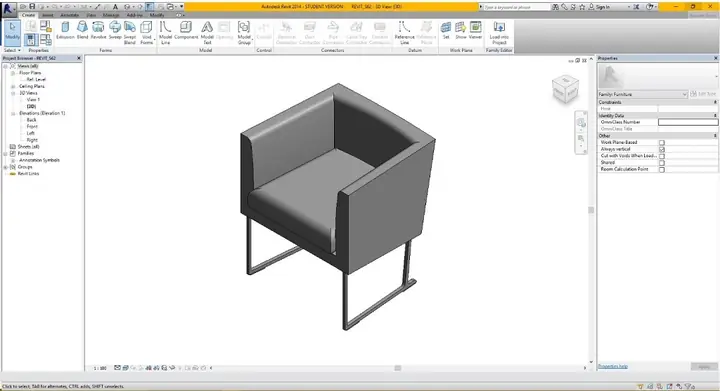Start the Swept Blend tool
Viewport: 720px width, 391px height.
[x=130, y=33]
